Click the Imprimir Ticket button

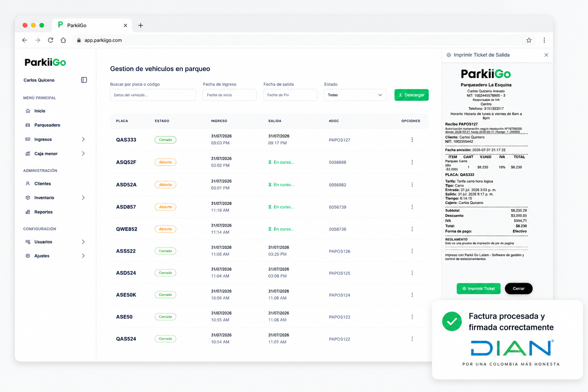[x=479, y=289]
